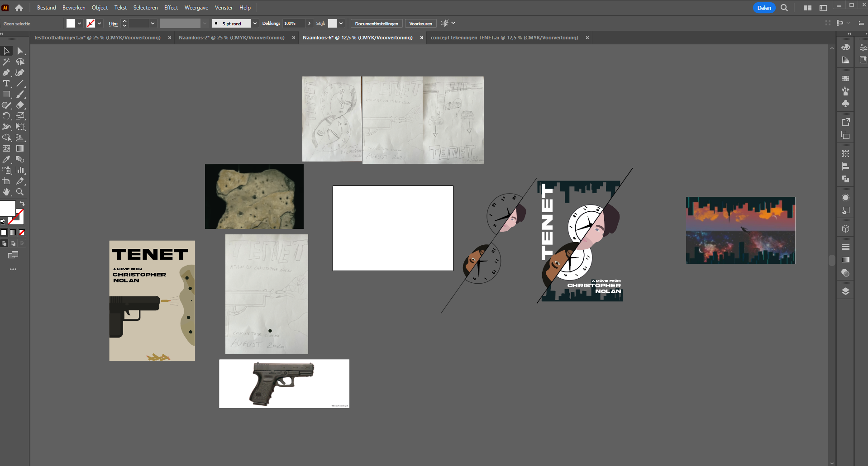Select the Magic Wand tool
Screen dimensions: 868x466
coord(6,62)
